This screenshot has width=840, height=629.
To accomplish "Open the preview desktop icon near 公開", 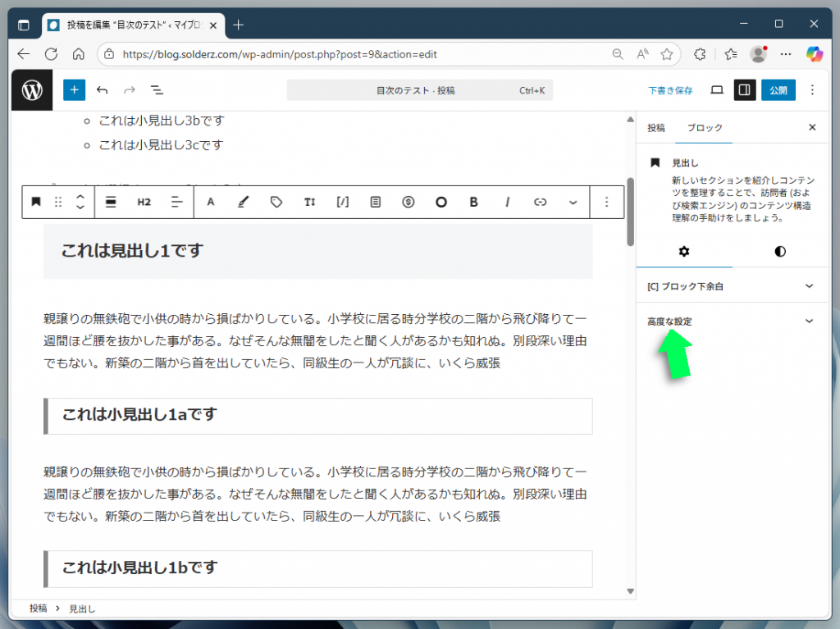I will click(x=716, y=89).
